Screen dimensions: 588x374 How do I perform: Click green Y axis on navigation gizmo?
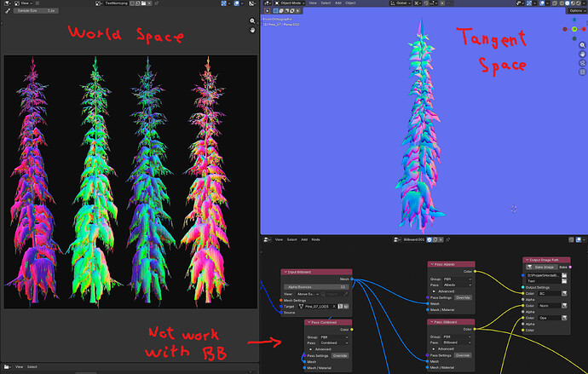(574, 29)
